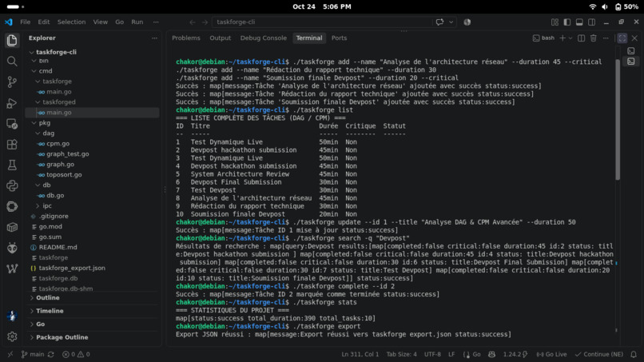The width and height of the screenshot is (644, 362).
Task: Click the main branch in status bar
Action: pos(33,354)
